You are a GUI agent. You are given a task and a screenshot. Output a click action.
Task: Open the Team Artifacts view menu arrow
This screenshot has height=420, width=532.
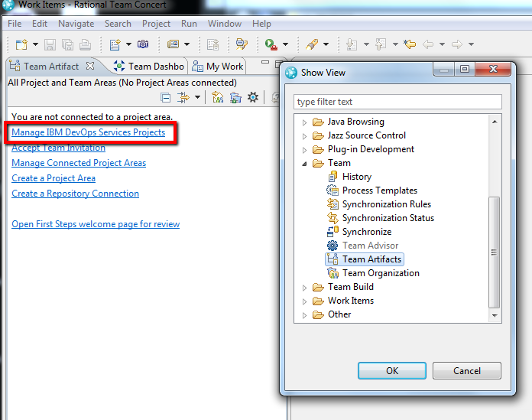[197, 98]
